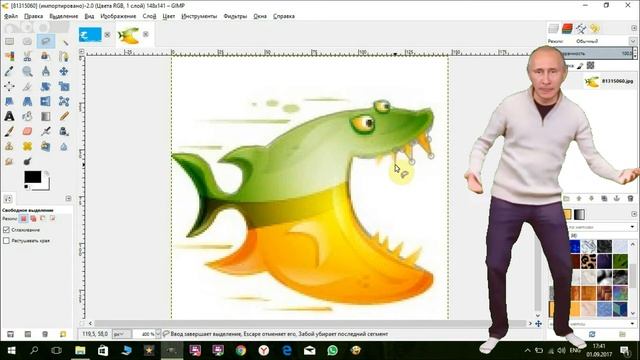The image size is (640, 360).
Task: Duplicate the current layer
Action: point(604,198)
